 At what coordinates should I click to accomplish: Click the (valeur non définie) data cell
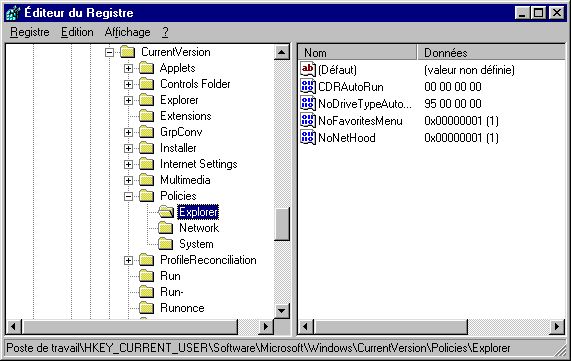(469, 70)
